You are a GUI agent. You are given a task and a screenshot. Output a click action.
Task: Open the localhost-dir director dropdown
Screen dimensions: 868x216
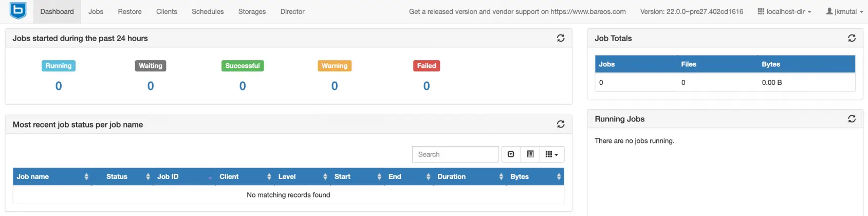click(784, 11)
